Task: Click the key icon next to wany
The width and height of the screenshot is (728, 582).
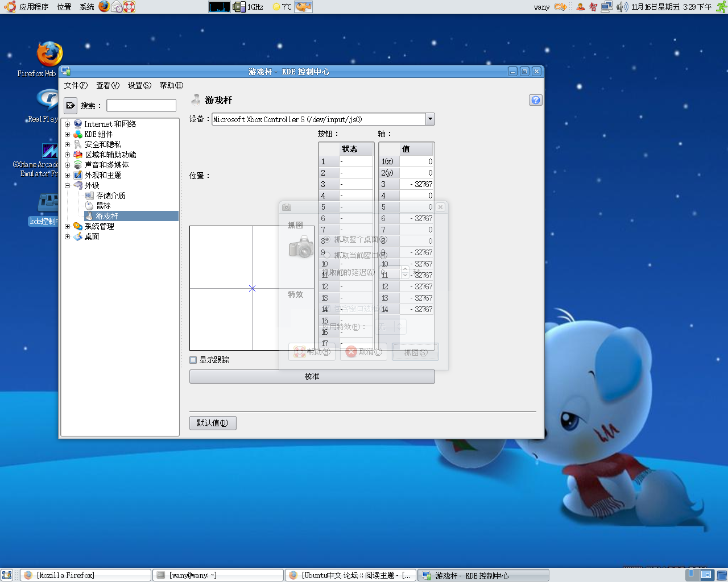Action: point(560,7)
